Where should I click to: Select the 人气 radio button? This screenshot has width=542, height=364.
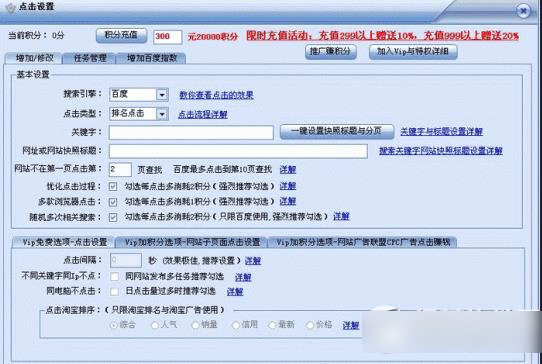155,325
